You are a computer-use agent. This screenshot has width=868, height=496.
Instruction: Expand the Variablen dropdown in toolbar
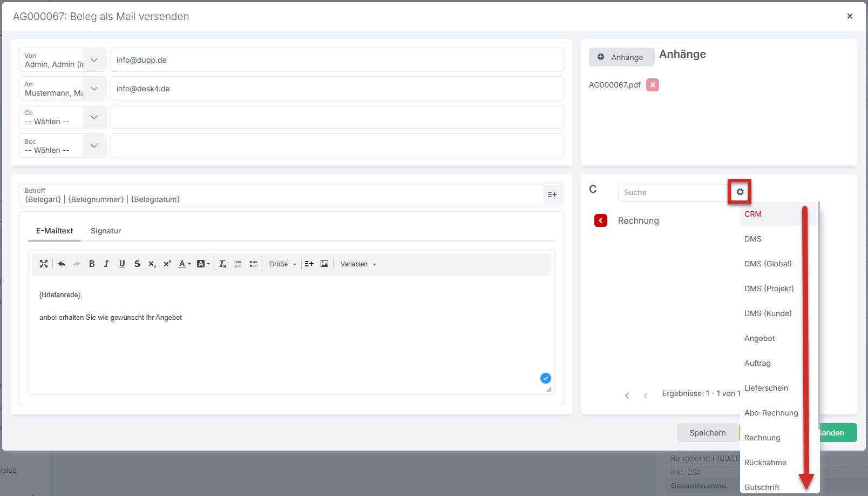pyautogui.click(x=358, y=264)
